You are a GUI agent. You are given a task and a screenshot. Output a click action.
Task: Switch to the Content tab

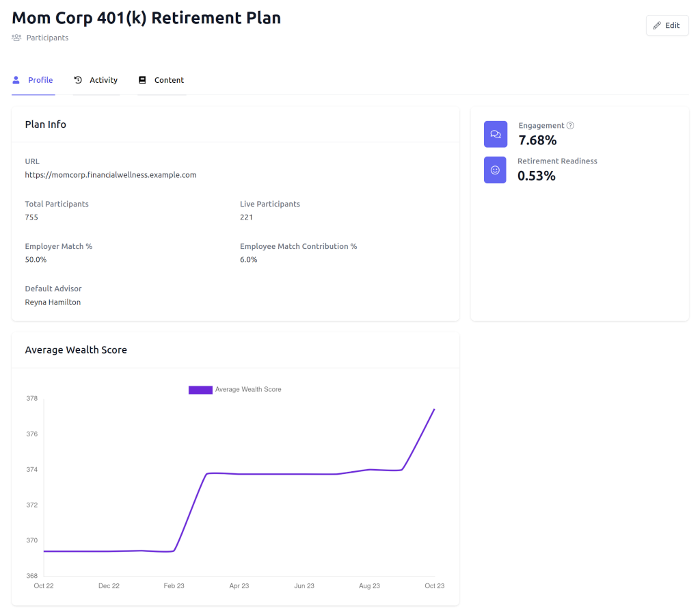(x=161, y=80)
